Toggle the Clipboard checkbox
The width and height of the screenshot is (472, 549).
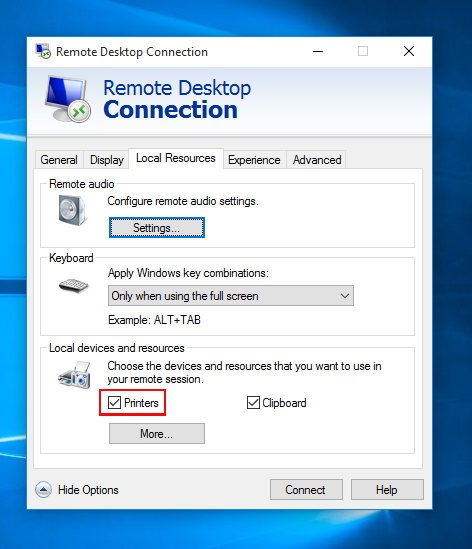tap(253, 403)
